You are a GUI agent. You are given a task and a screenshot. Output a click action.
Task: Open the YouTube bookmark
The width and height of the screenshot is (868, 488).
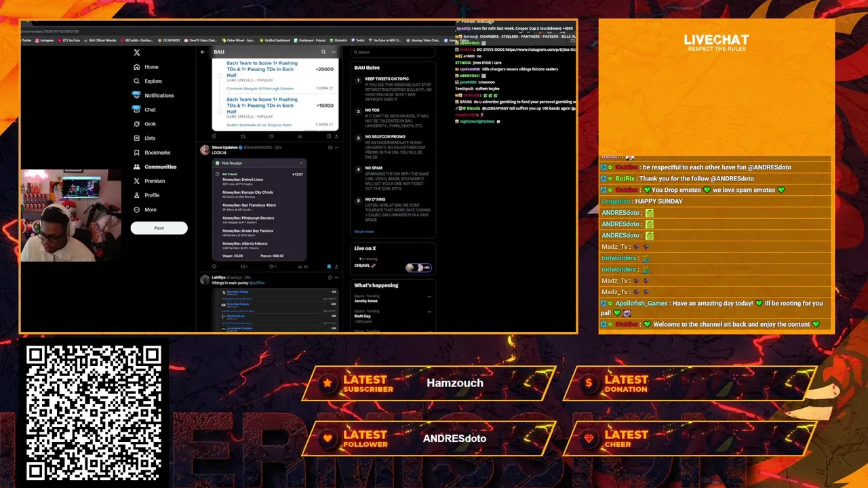point(70,40)
